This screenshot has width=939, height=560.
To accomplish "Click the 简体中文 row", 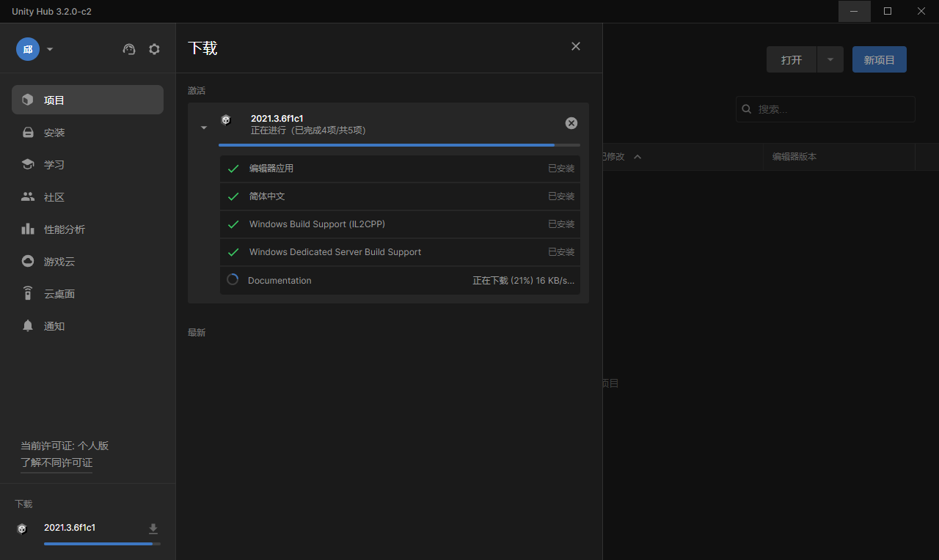I will 400,196.
